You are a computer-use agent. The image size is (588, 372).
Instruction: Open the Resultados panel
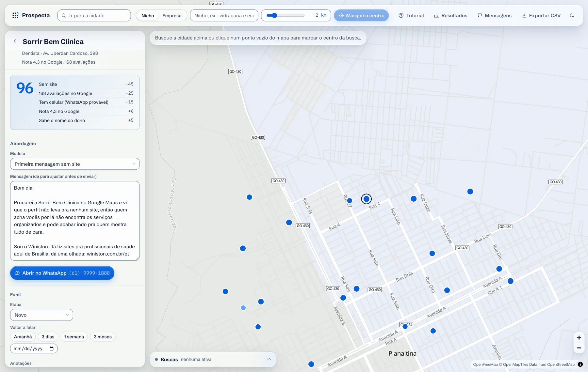click(450, 15)
